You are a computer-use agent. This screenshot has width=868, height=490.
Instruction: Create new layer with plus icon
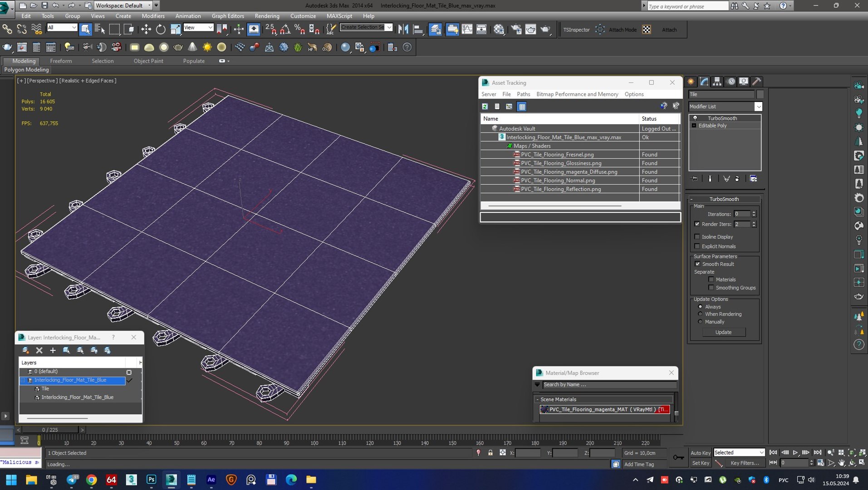53,350
